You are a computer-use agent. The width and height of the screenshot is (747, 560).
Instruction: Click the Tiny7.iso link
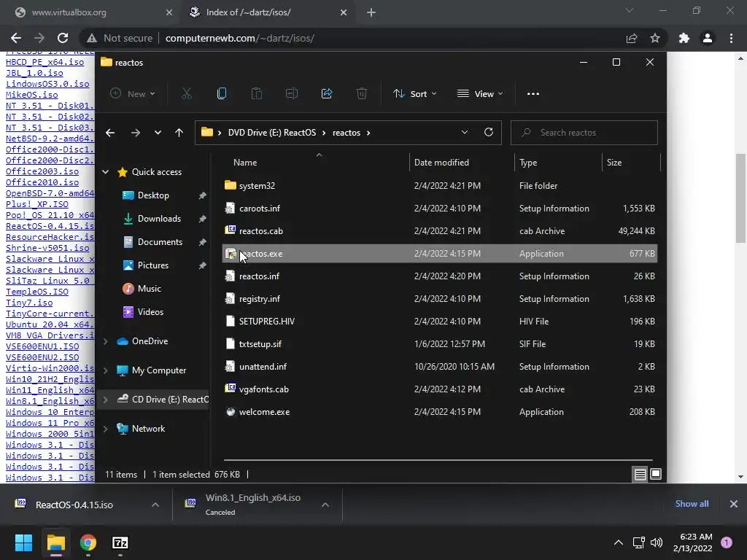click(29, 303)
